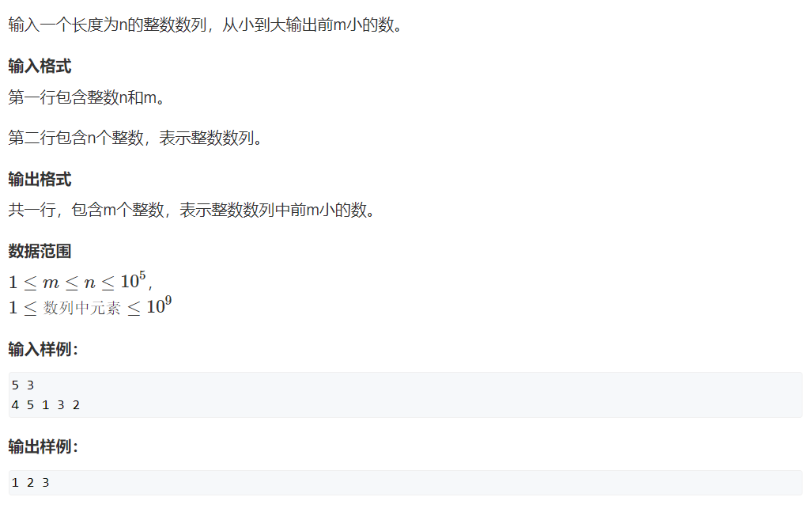This screenshot has height=516, width=812.
Task: Click the variable m in the range formula
Action: [x=51, y=283]
